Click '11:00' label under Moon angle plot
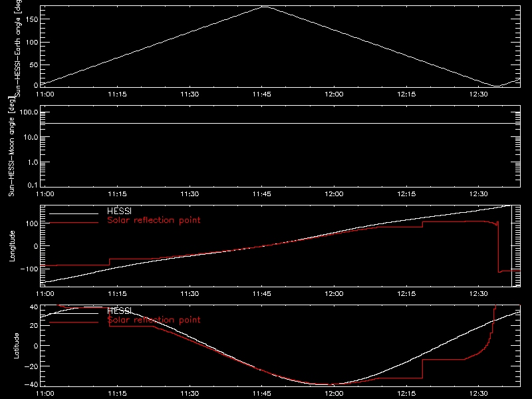 (45, 194)
